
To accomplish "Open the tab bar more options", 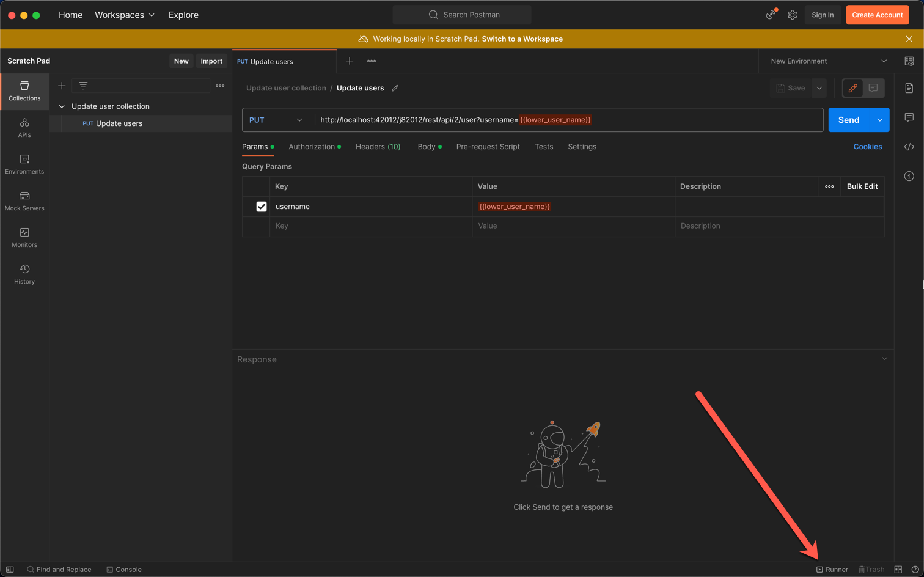I will click(x=372, y=61).
